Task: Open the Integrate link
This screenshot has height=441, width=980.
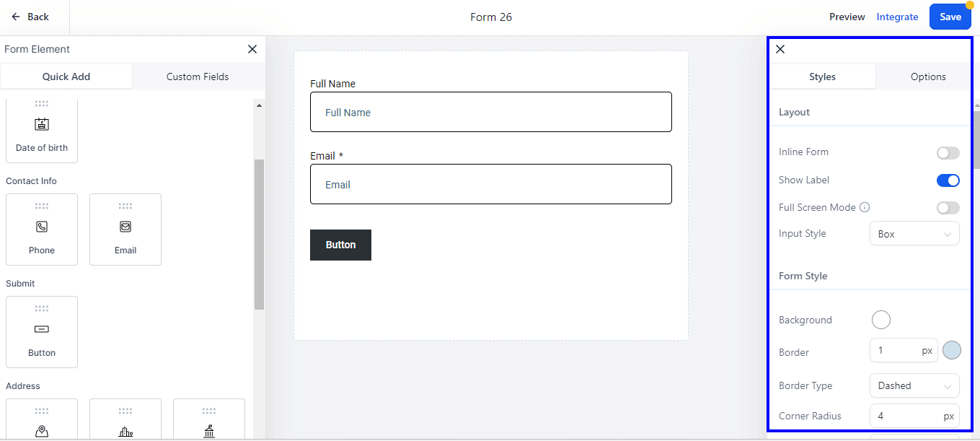Action: coord(897,17)
